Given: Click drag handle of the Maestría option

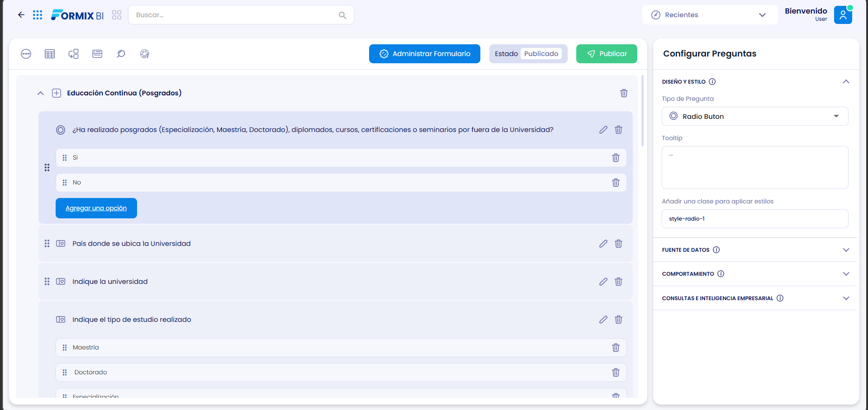Looking at the screenshot, I should click(65, 348).
